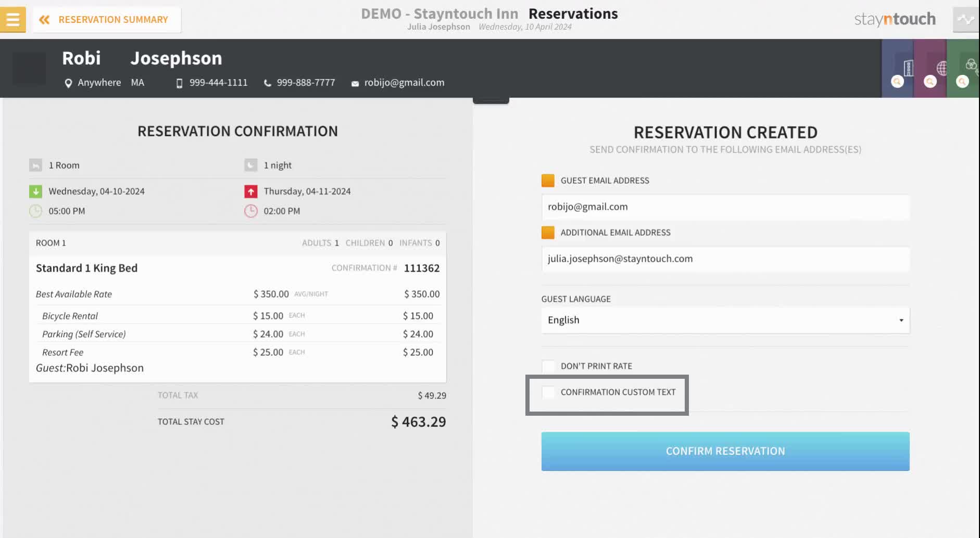Viewport: 980px width, 538px height.
Task: Click the Confirm Reservation button
Action: click(x=725, y=451)
